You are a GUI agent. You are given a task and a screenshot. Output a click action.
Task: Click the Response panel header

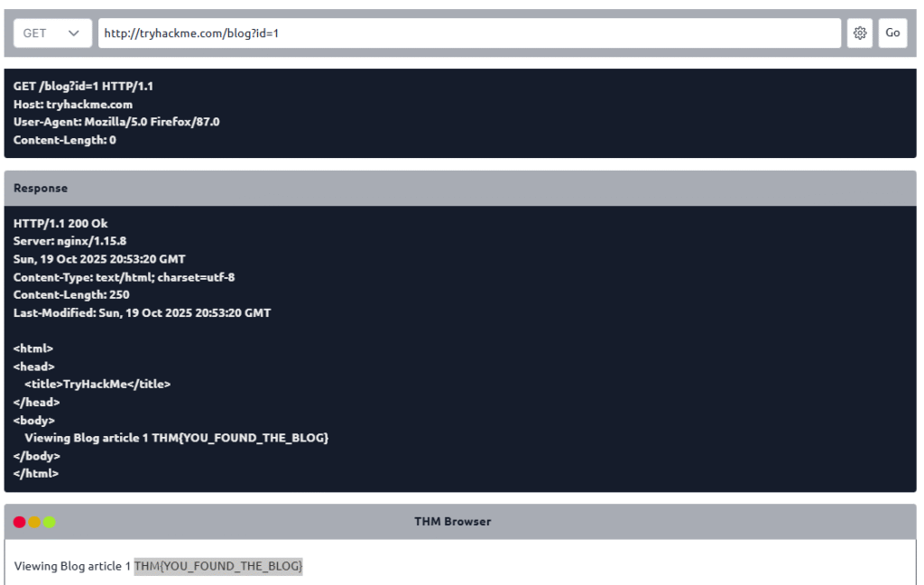click(x=460, y=189)
